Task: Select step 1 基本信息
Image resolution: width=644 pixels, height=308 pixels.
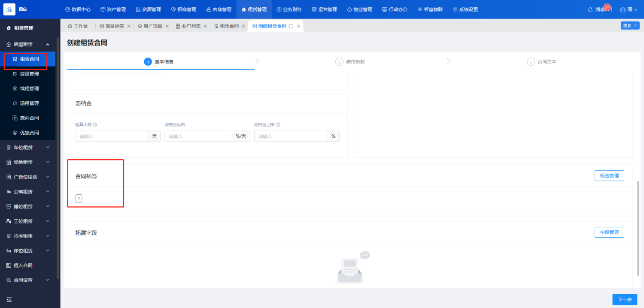Action: click(x=159, y=62)
